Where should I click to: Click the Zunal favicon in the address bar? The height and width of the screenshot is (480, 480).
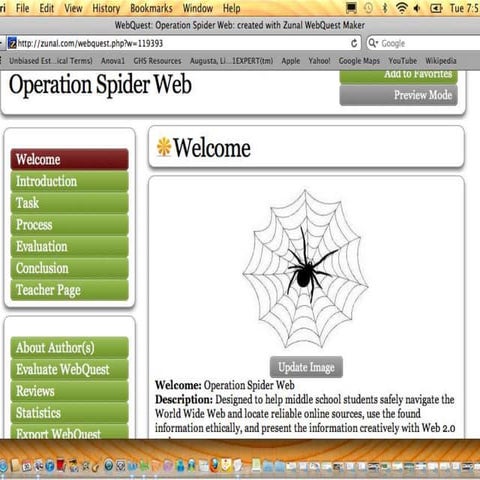pos(12,43)
